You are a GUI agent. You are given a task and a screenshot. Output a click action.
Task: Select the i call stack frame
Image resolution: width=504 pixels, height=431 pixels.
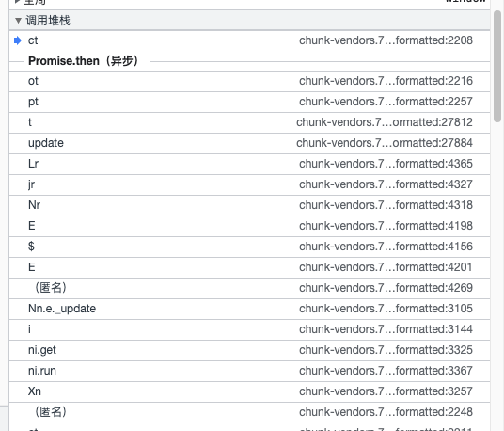tap(249, 329)
